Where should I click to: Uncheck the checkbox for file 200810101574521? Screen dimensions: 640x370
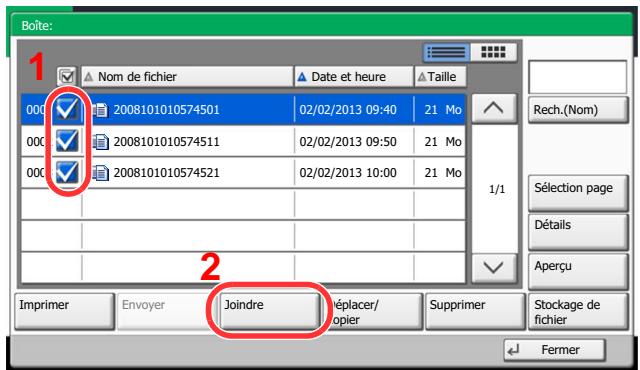[x=67, y=172]
